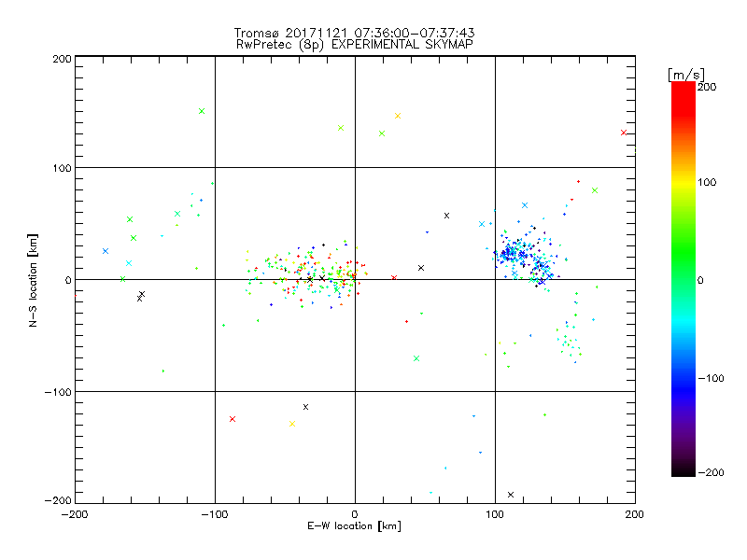Screen dimensions: 747x560
Task: Select the "[m/s]" unit label above the colorbar
Action: 685,75
